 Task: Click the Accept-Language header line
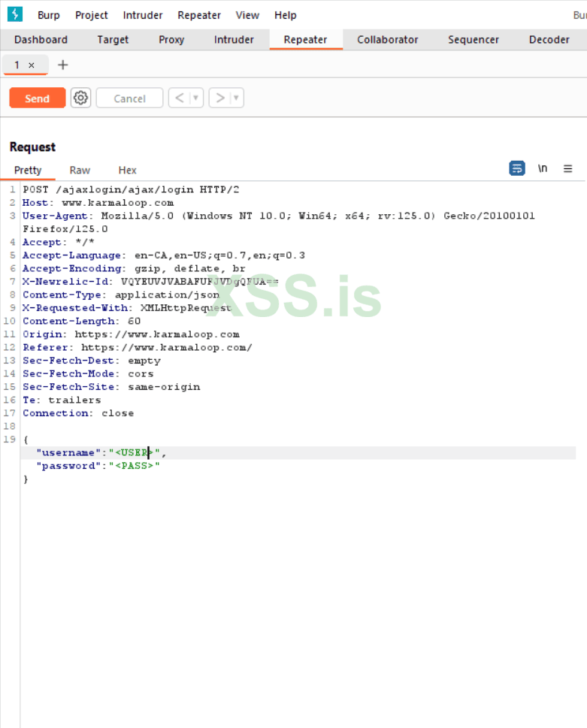coord(164,255)
